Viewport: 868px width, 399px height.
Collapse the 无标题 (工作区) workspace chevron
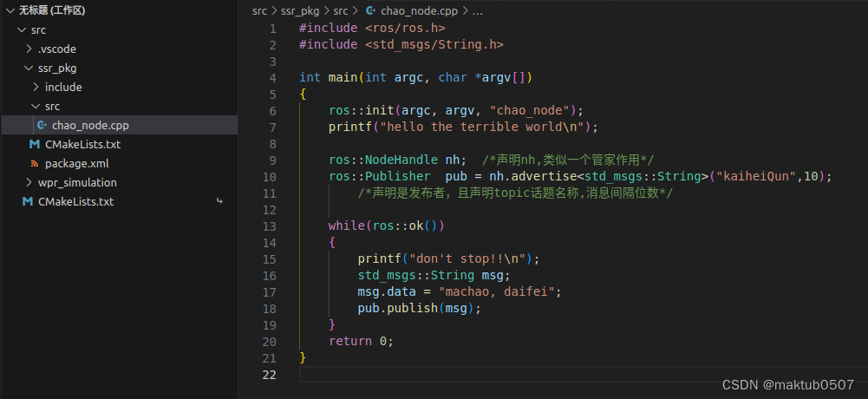(10, 10)
